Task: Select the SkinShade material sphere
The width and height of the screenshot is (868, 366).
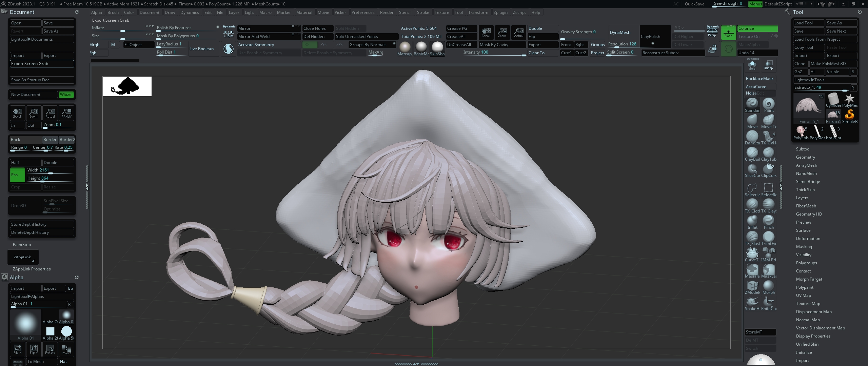Action: point(437,49)
